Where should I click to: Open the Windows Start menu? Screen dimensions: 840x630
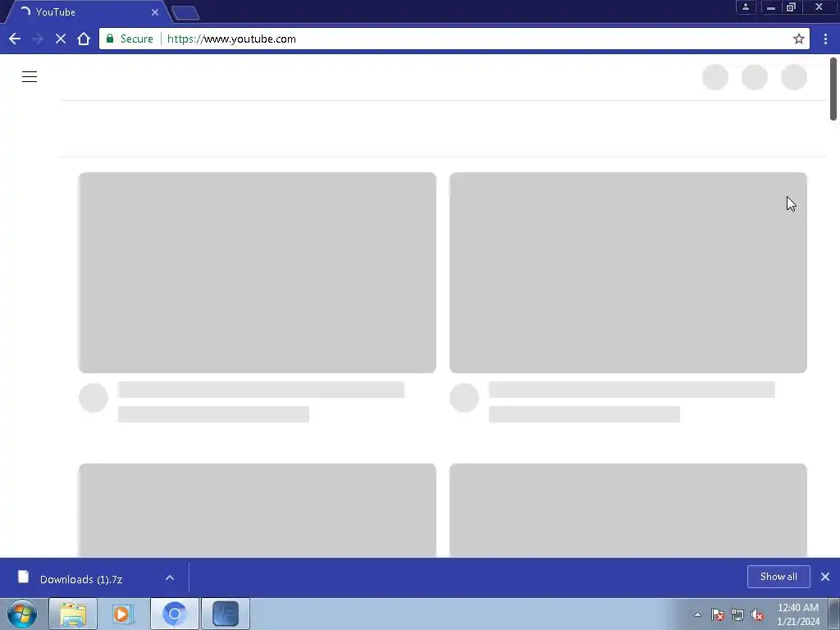point(22,614)
